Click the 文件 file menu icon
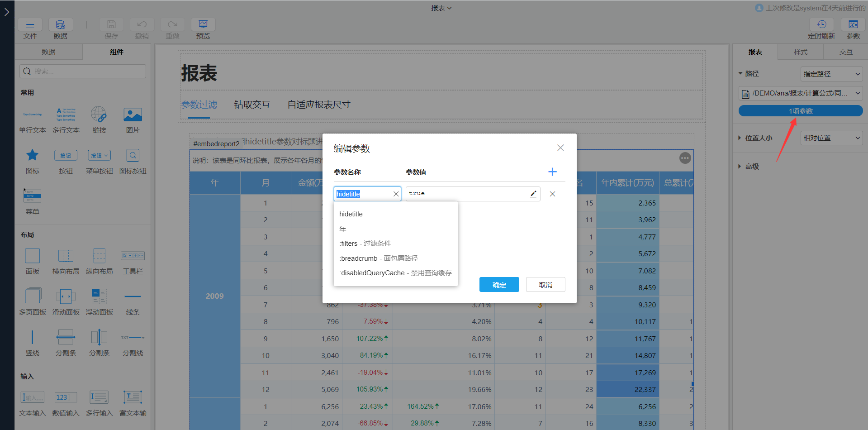Viewport: 868px width, 430px height. (30, 29)
